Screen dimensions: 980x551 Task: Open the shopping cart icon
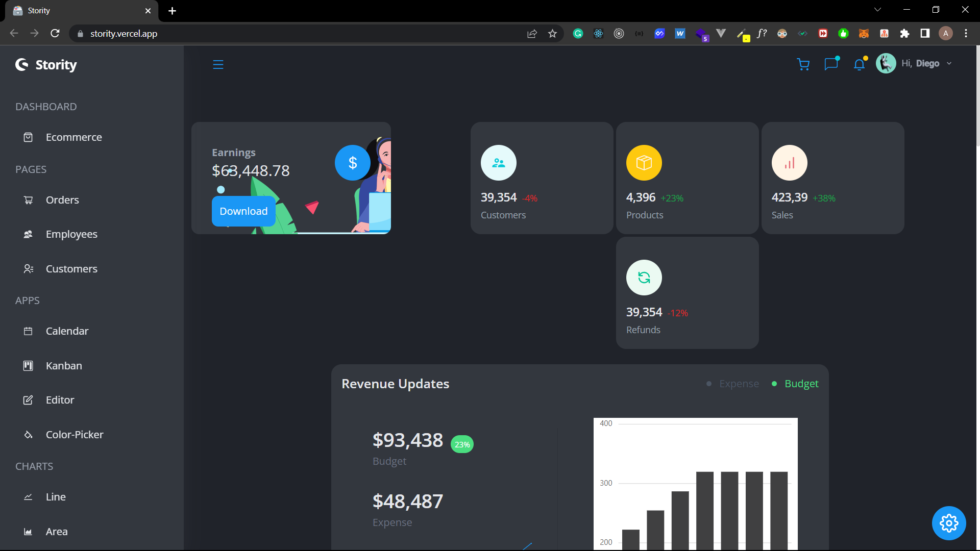[803, 64]
